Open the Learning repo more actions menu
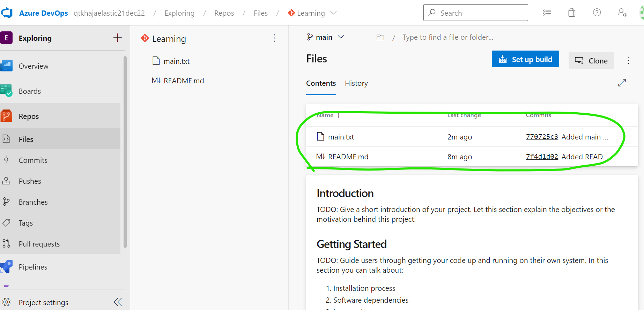The height and width of the screenshot is (310, 644). [x=274, y=38]
